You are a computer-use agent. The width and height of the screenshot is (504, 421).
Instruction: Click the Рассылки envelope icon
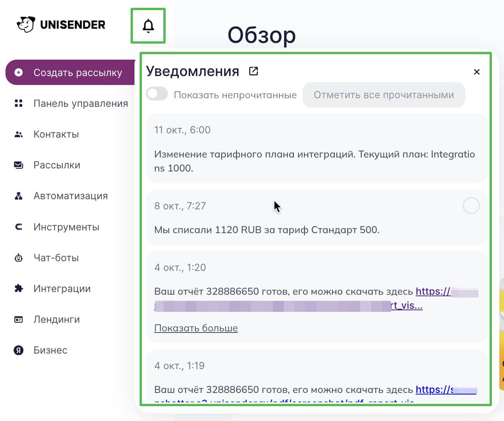point(19,165)
